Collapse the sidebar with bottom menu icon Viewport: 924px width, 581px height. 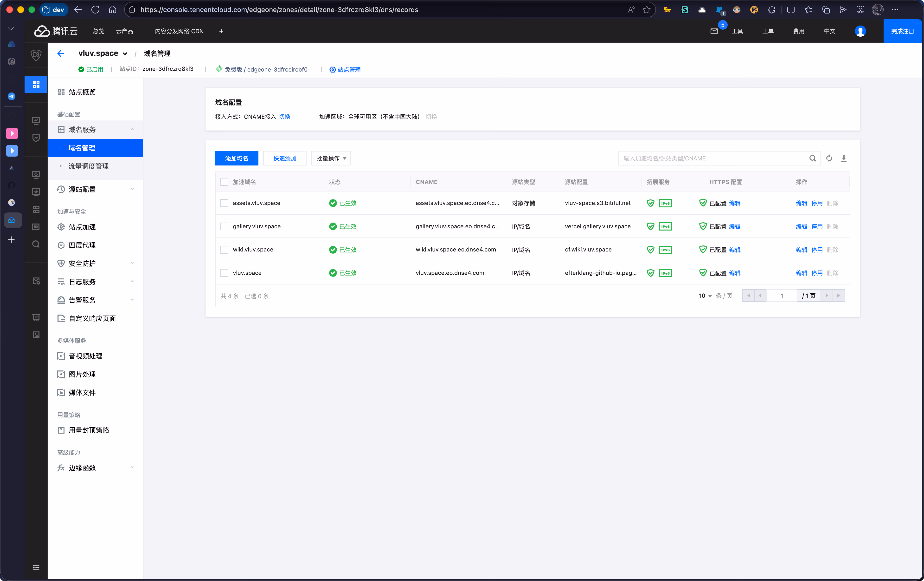(x=36, y=567)
